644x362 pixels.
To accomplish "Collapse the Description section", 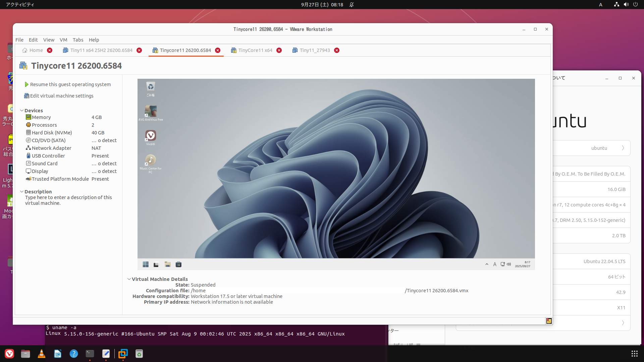I will 22,192.
